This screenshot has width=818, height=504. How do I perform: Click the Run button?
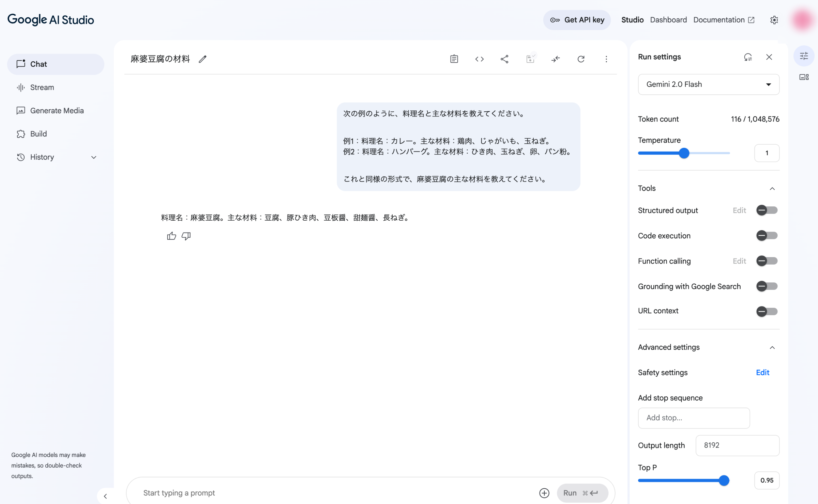[x=582, y=493]
